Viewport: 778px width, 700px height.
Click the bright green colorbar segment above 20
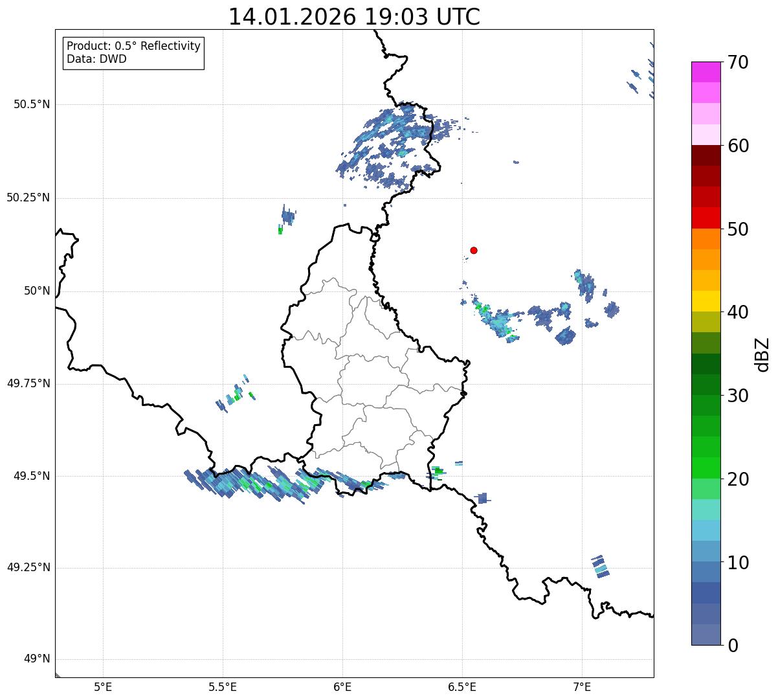(x=706, y=468)
